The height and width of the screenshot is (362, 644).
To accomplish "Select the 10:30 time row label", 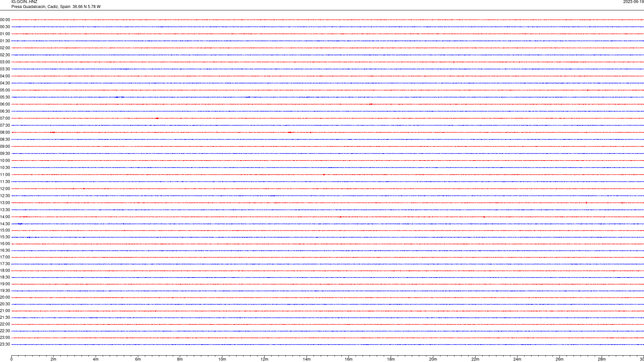I will click(5, 168).
